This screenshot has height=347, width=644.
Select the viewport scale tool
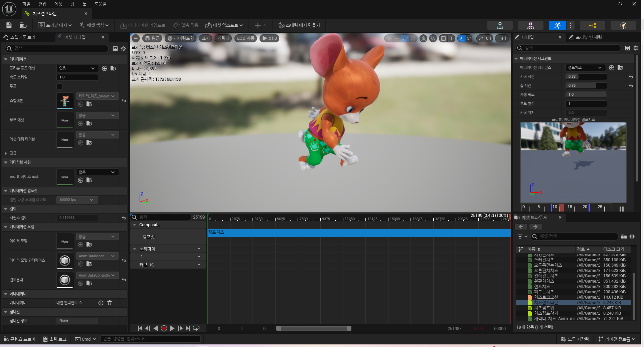[x=413, y=38]
